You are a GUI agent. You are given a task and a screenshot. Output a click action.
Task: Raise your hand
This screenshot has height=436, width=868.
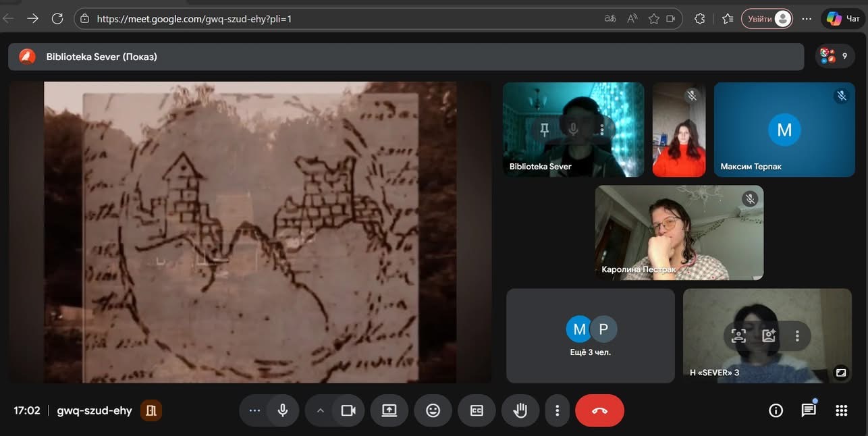pos(520,410)
